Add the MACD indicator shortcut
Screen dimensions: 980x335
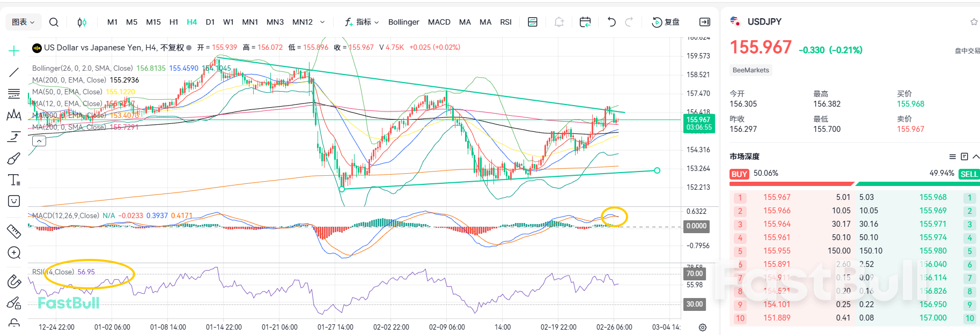coord(439,22)
